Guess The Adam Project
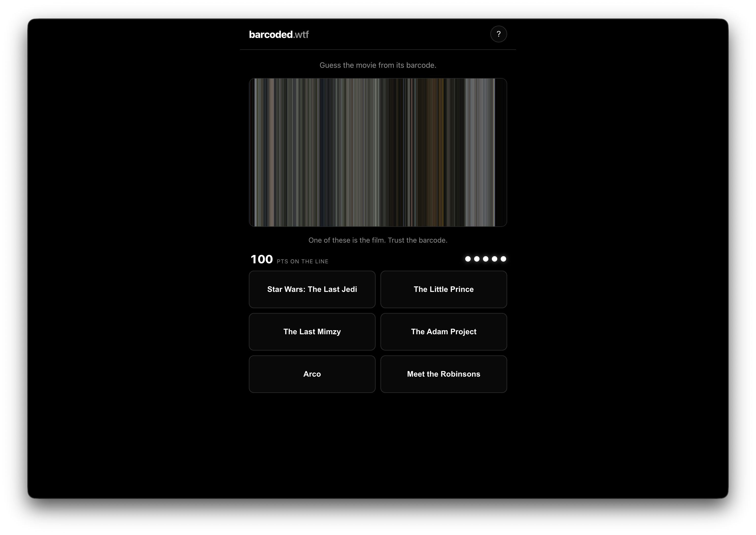Image resolution: width=756 pixels, height=535 pixels. 443,331
